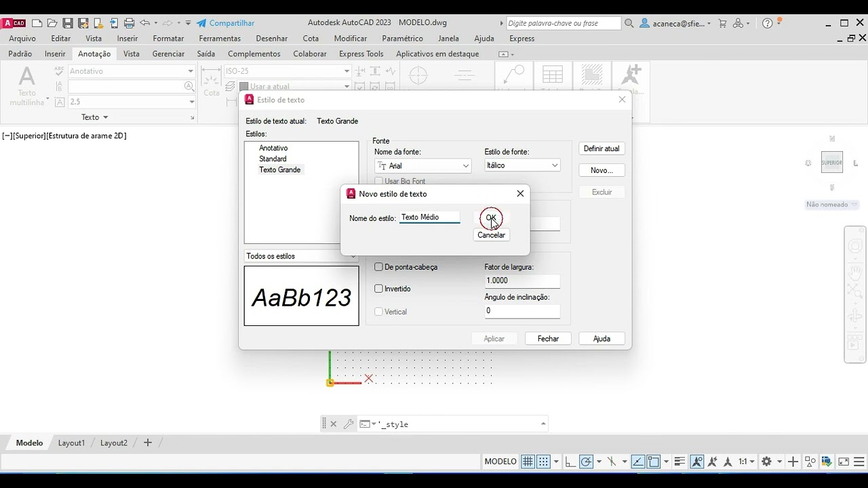Open the Nome da fonte Arial dropdown
Screen dimensions: 868x488
pyautogui.click(x=423, y=166)
